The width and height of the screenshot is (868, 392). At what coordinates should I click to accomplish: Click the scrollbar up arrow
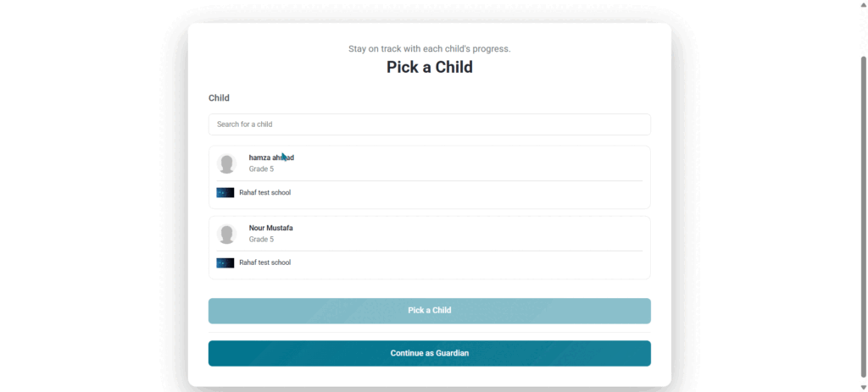pyautogui.click(x=863, y=4)
